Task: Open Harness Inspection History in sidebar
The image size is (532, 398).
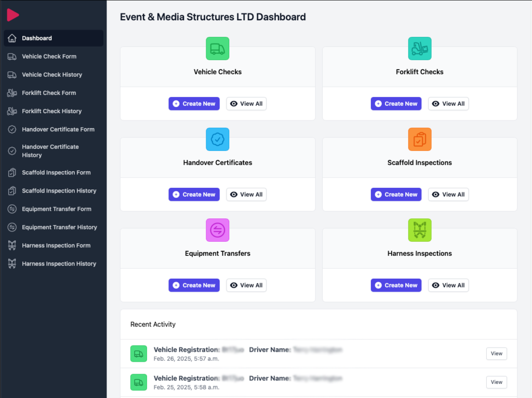Action: [59, 264]
